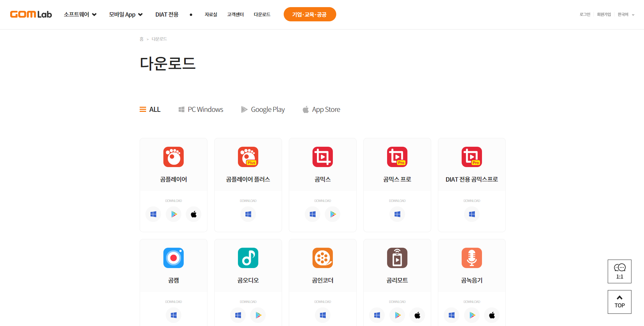Open the 1:1 chat inquiry button

620,271
